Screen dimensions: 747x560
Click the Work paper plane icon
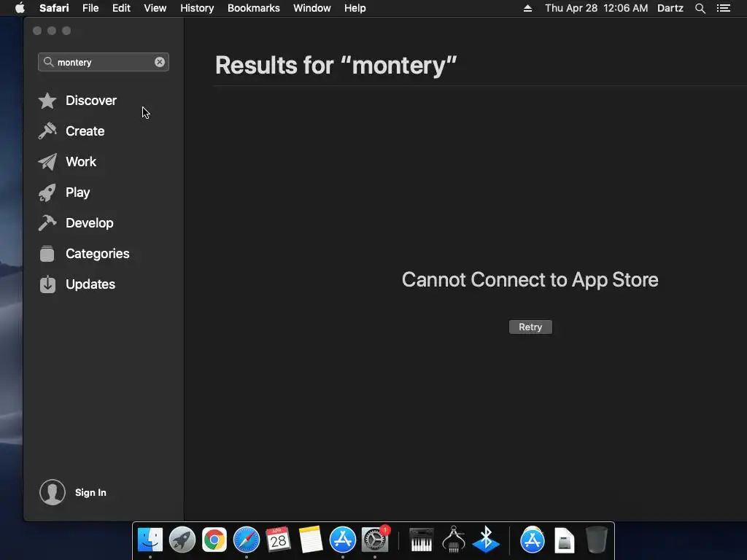pyautogui.click(x=47, y=162)
